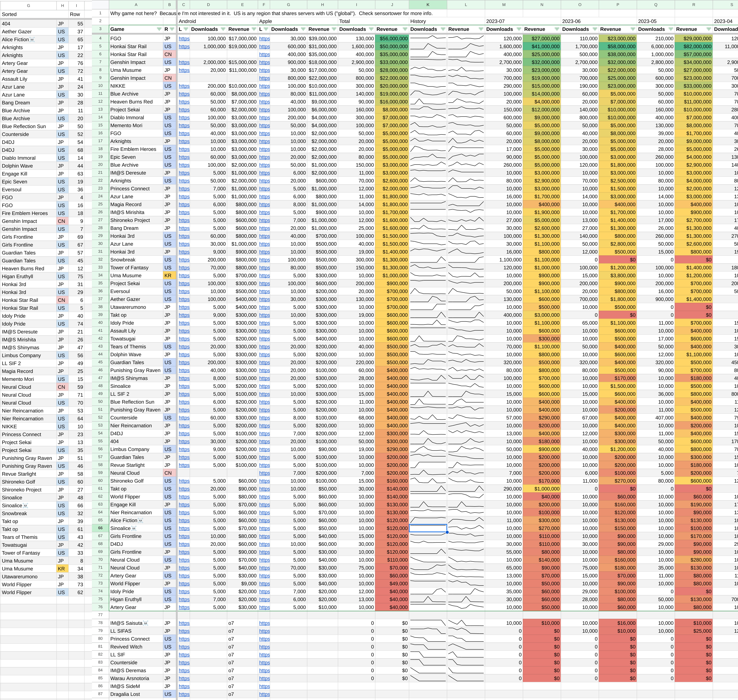The width and height of the screenshot is (738, 700).
Task: Select the $3,800,000 revenue cell
Action: point(618,275)
